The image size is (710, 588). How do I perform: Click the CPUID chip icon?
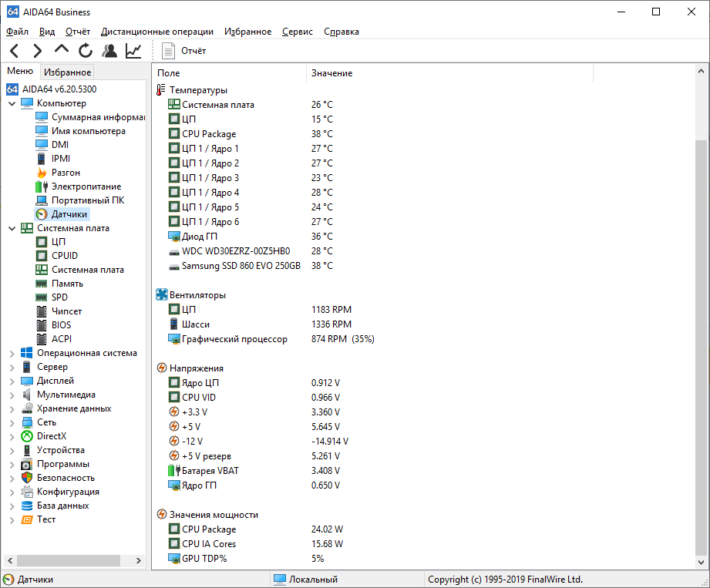point(42,256)
